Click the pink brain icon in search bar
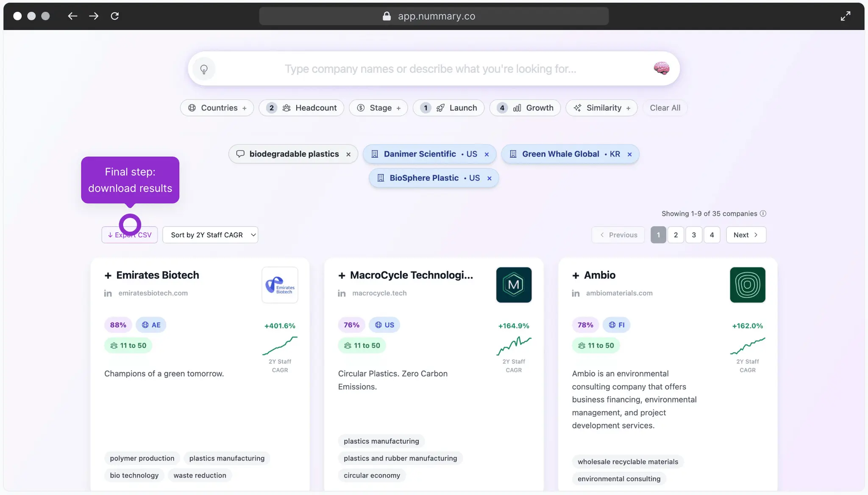 661,68
